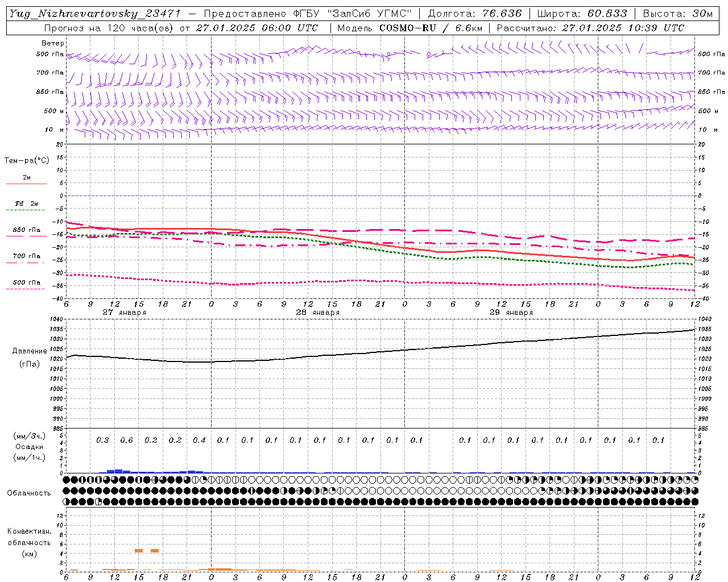Click the (мм/1ч.) precipitation unit label
The width and height of the screenshot is (728, 582).
tap(29, 458)
